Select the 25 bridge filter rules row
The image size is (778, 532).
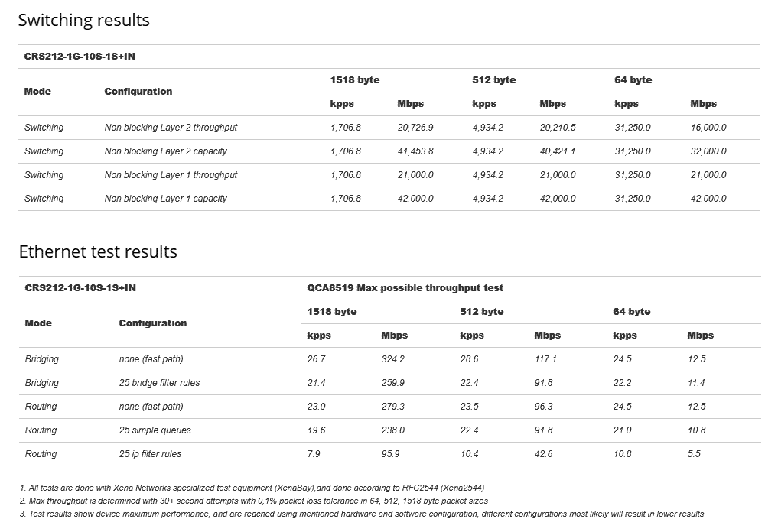click(x=390, y=383)
